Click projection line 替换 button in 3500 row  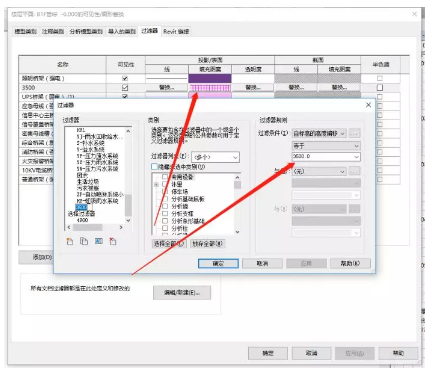coord(167,88)
